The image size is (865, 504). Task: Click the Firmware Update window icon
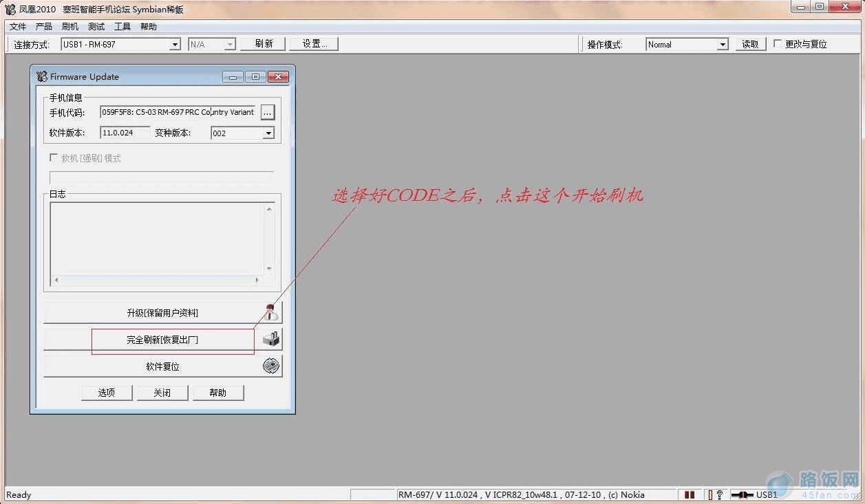pos(42,76)
